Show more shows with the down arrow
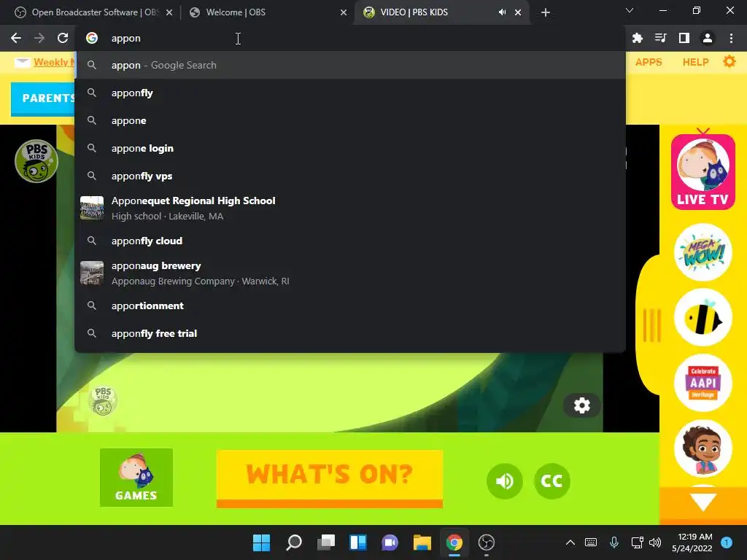This screenshot has width=747, height=560. 703,502
